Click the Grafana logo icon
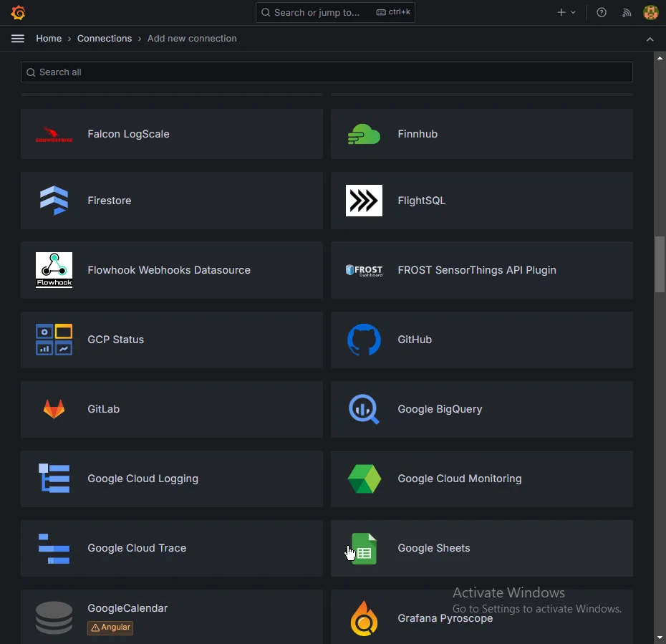Image resolution: width=666 pixels, height=644 pixels. pos(19,13)
